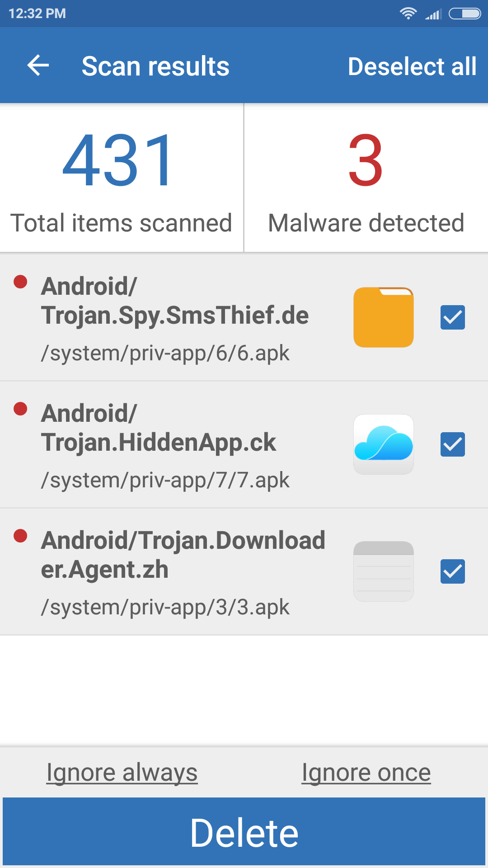Tap the Wi-Fi status icon

(x=408, y=14)
